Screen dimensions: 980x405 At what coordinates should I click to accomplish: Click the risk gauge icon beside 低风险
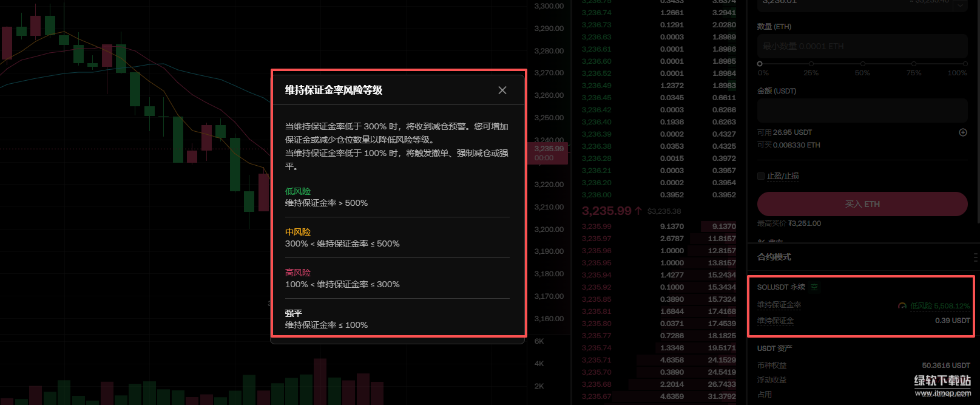[x=902, y=306]
